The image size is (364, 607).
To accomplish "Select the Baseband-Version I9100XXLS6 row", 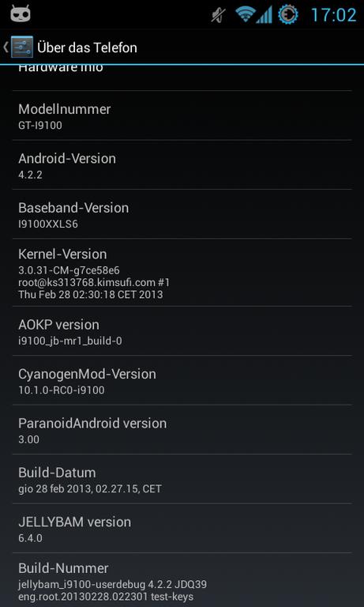I will [x=182, y=213].
